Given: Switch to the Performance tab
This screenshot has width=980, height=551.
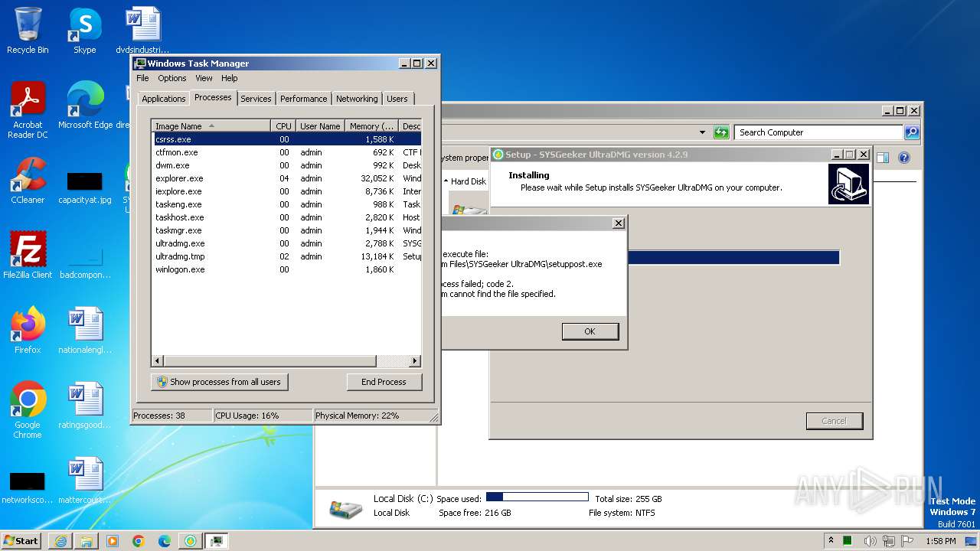Looking at the screenshot, I should (x=303, y=99).
